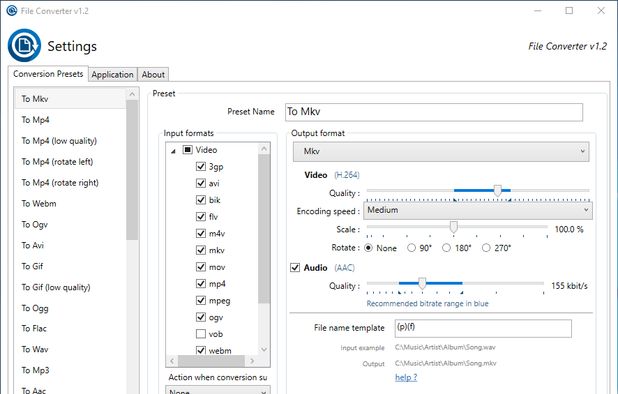This screenshot has width=618, height=394.
Task: Click the Scale slider handle
Action: (x=454, y=227)
